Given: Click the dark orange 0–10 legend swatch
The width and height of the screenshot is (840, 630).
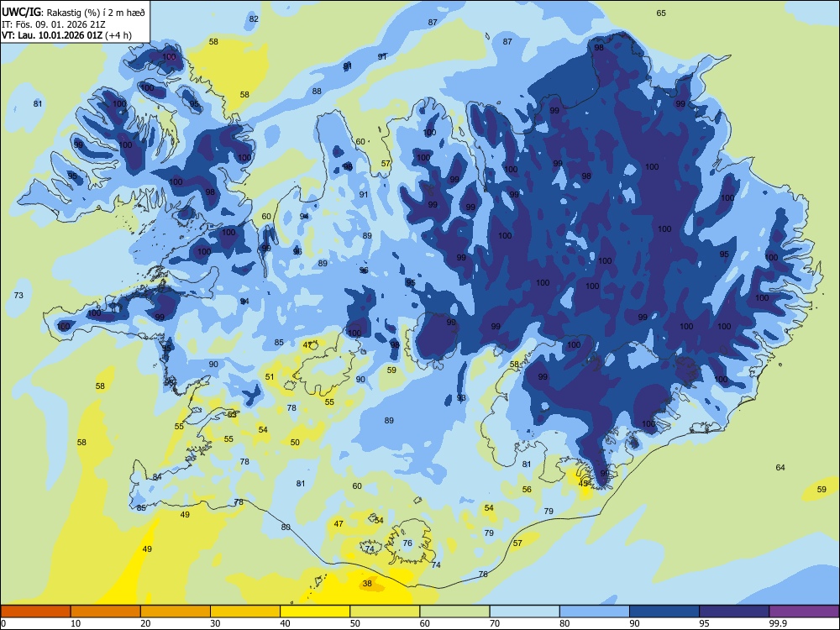Looking at the screenshot, I should pos(35,612).
